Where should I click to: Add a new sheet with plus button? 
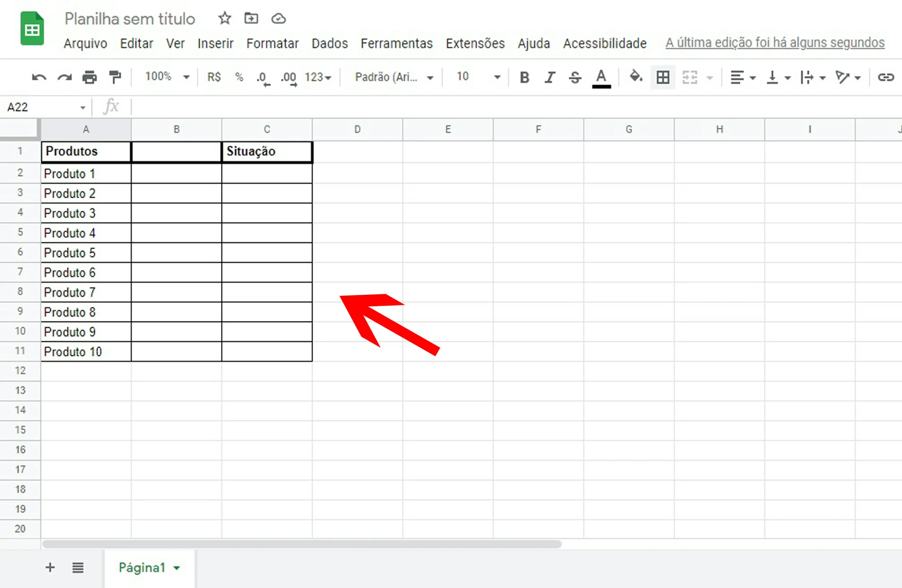click(x=50, y=568)
